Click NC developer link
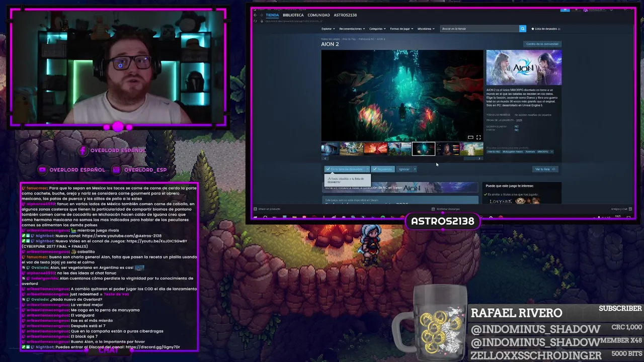Screen dimensions: 644x362 point(516,127)
